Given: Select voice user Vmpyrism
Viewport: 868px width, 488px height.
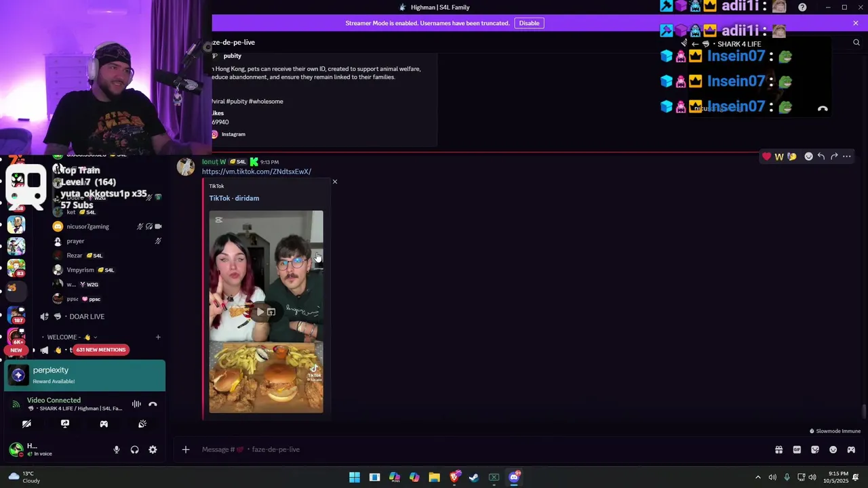Looking at the screenshot, I should 80,270.
